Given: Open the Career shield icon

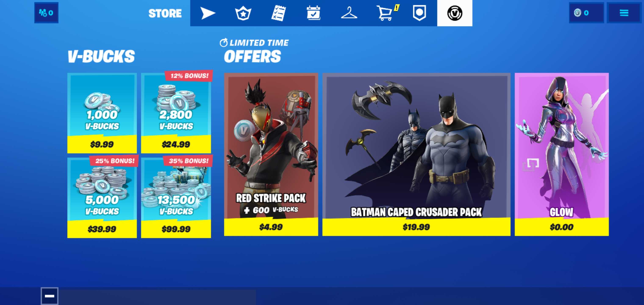Looking at the screenshot, I should pos(419,13).
